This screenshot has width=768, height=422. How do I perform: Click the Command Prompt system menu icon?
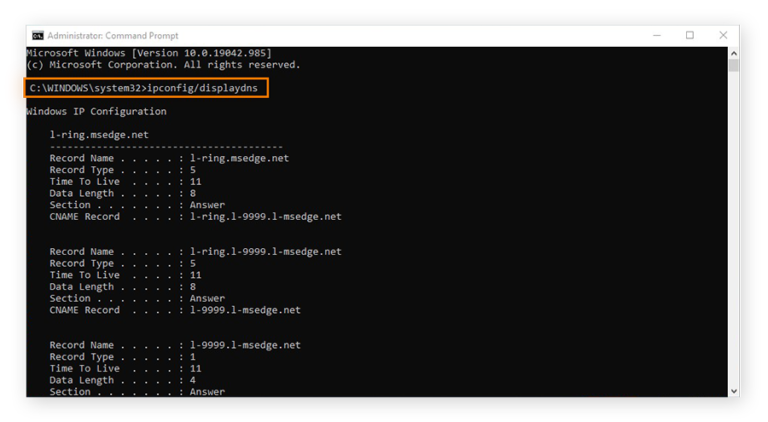[38, 36]
